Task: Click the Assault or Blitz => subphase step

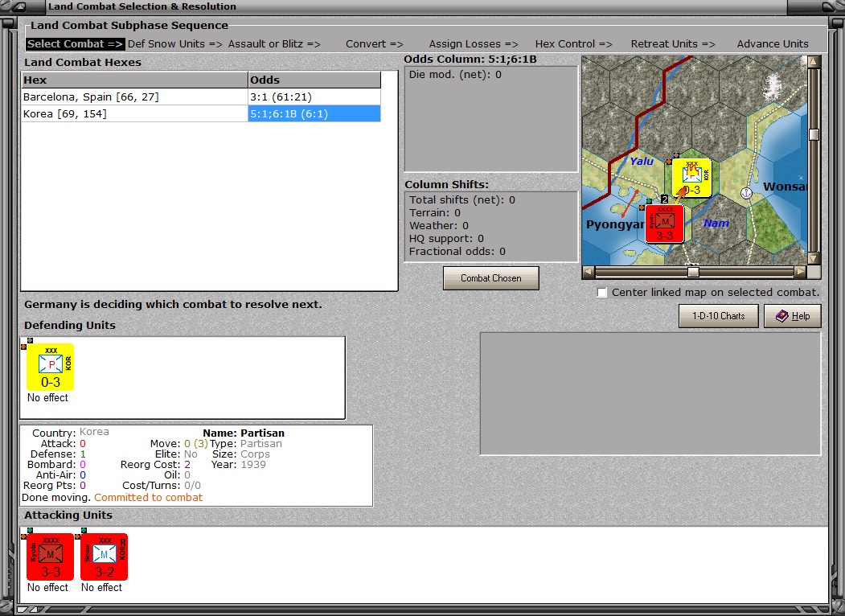Action: (x=274, y=43)
